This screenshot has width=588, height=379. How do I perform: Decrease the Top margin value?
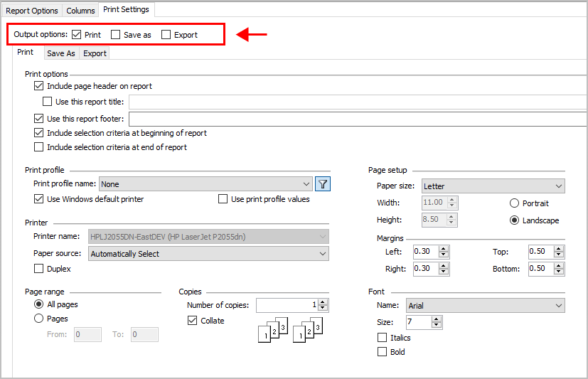click(559, 255)
